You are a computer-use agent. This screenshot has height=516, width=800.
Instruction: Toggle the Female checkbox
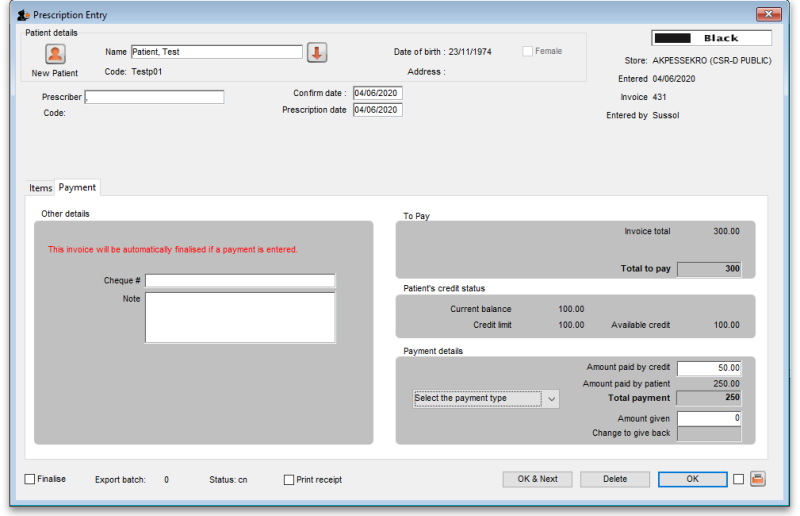528,51
